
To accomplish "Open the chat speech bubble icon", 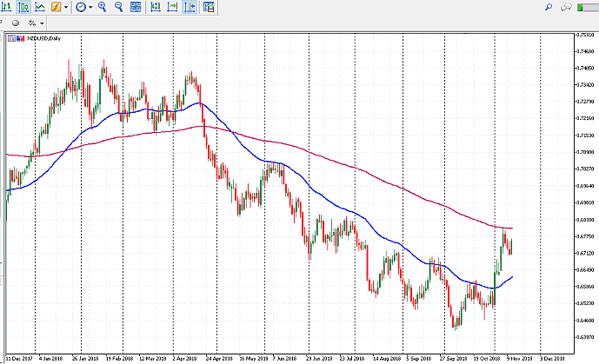I will (567, 7).
